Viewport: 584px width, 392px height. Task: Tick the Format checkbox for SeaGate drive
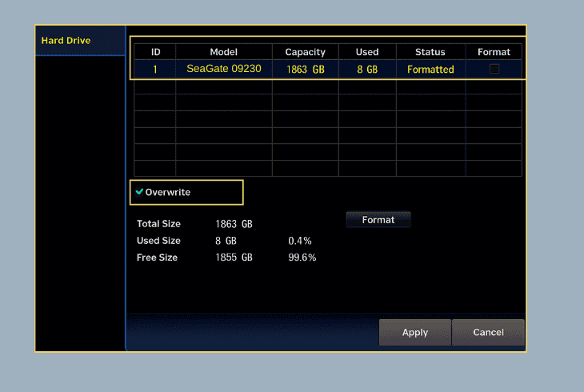pyautogui.click(x=494, y=69)
